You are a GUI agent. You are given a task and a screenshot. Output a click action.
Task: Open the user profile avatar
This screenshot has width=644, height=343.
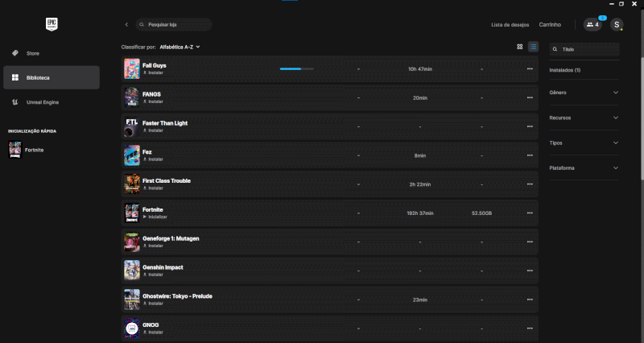[x=617, y=25]
